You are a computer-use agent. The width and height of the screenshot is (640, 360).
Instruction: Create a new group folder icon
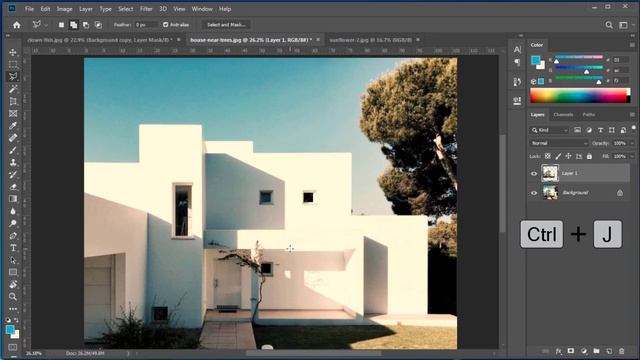pos(596,351)
